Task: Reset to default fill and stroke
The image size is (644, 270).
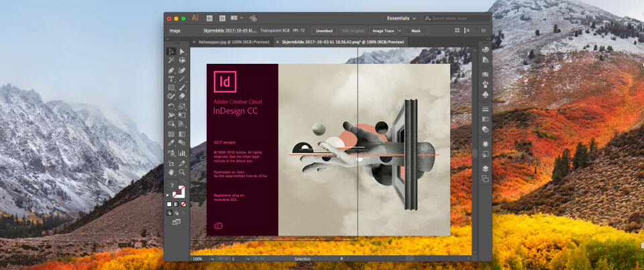Action: click(x=168, y=195)
